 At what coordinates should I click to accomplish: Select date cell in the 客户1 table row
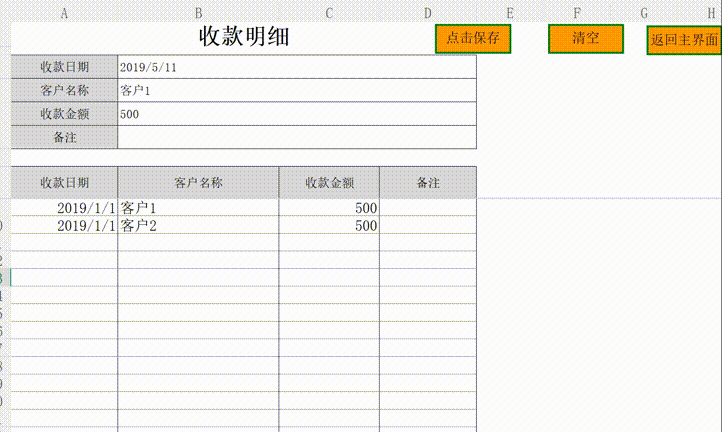click(x=64, y=208)
